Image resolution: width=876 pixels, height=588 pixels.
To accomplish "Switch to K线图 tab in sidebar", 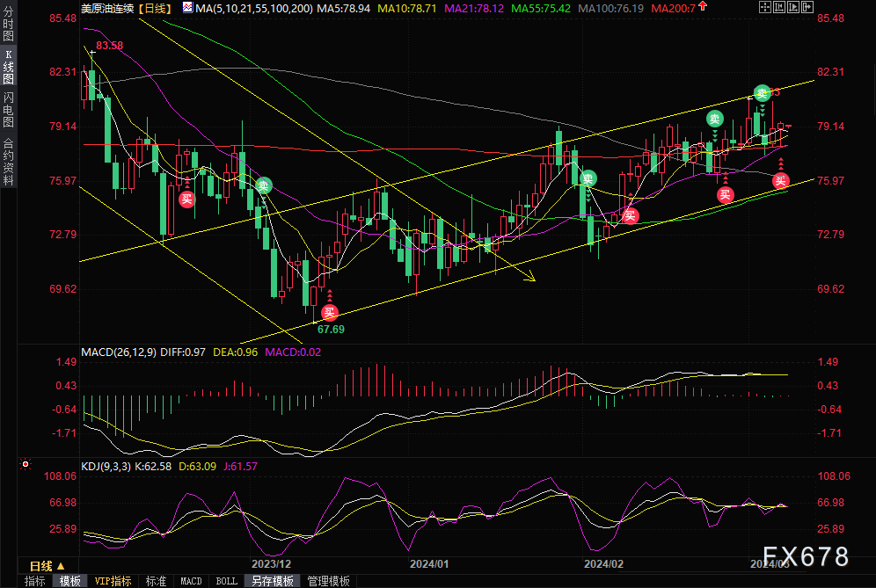I will pos(9,66).
